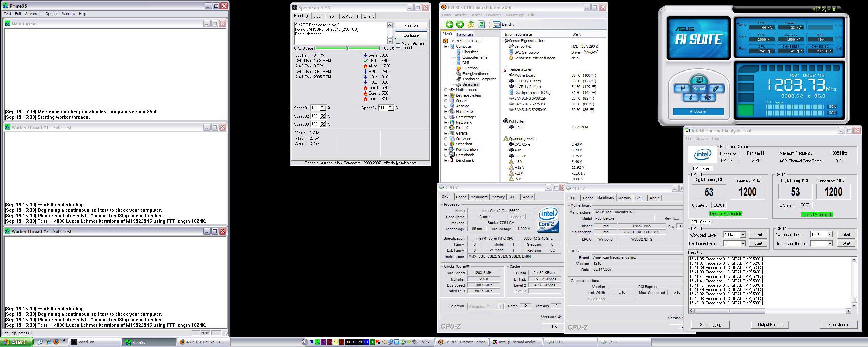Screen dimensions: 868x347
Task: Click the SpeedFan log scroll down arrow
Action: [390, 41]
